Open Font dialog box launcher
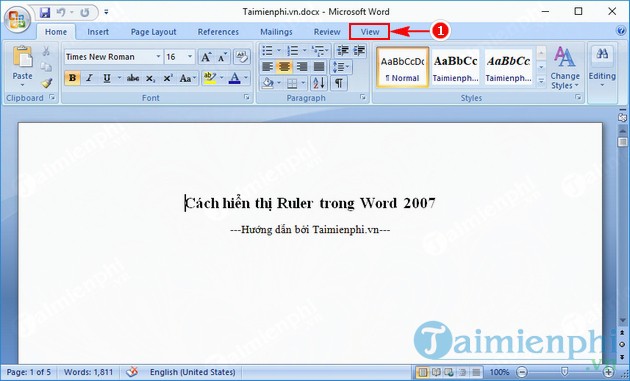This screenshot has width=630, height=381. coord(247,98)
